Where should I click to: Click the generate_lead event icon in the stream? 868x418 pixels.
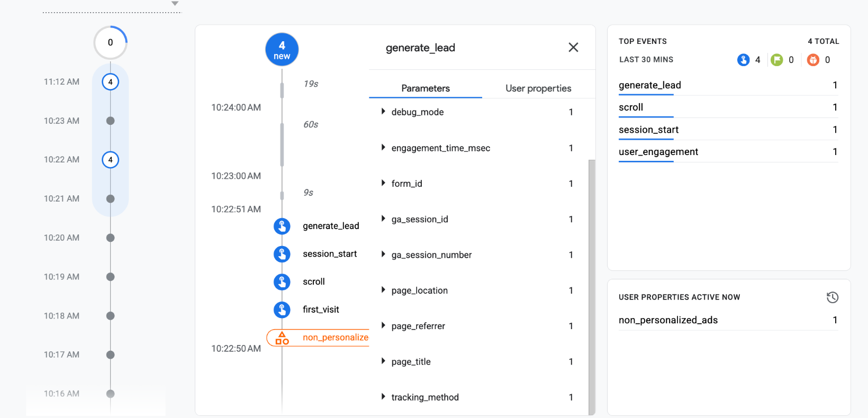[x=282, y=226]
